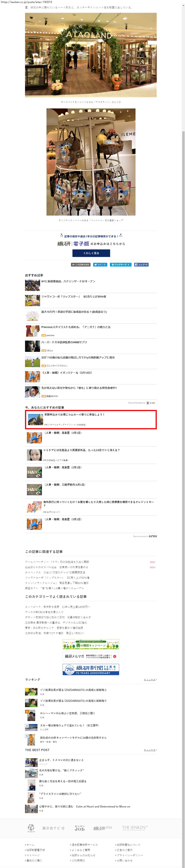
Task: Save article with この記事を保存 button
Action: point(81,264)
